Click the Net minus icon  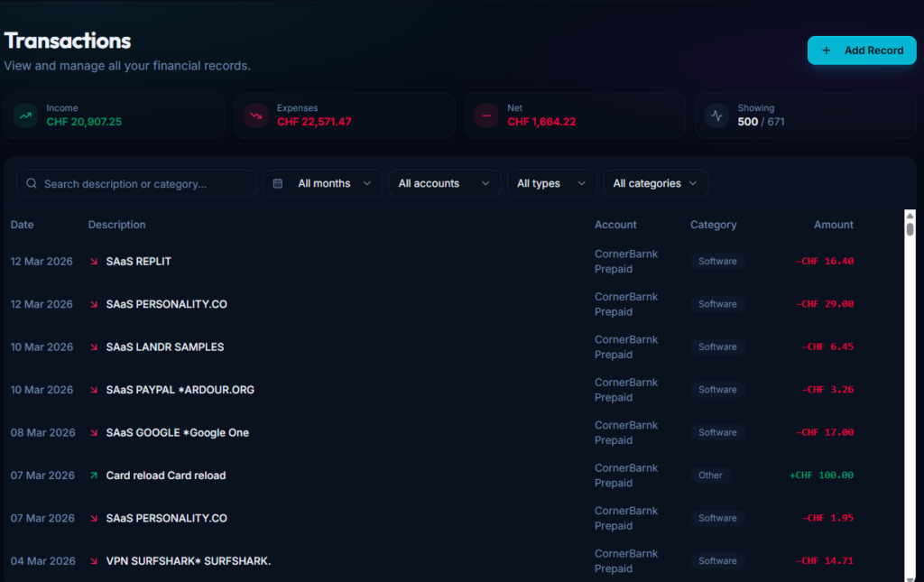pos(487,115)
